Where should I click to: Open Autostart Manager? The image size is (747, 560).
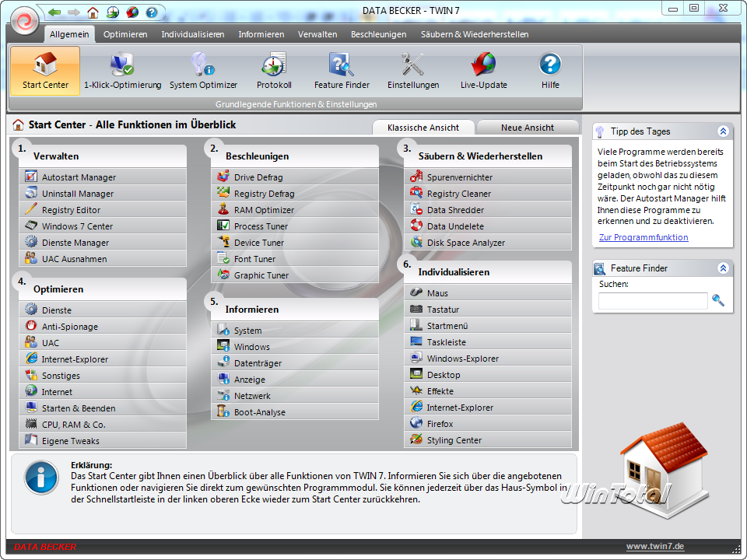(x=103, y=177)
